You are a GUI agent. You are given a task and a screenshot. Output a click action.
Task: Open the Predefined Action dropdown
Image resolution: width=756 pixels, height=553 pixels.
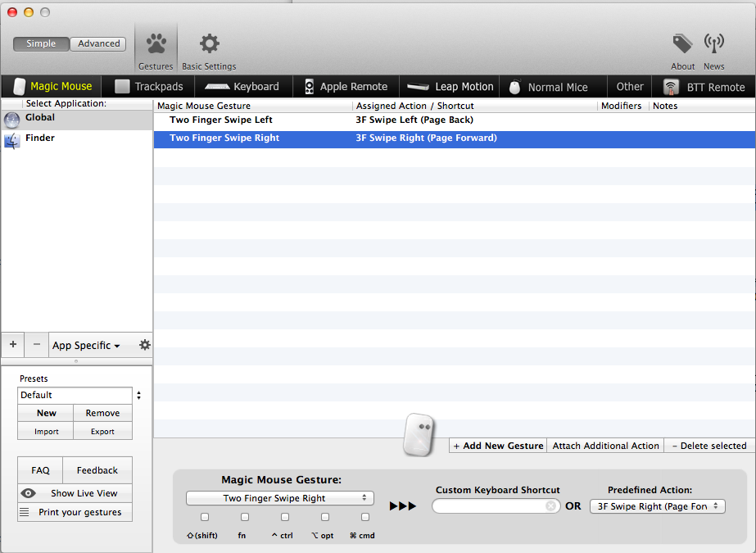point(657,506)
